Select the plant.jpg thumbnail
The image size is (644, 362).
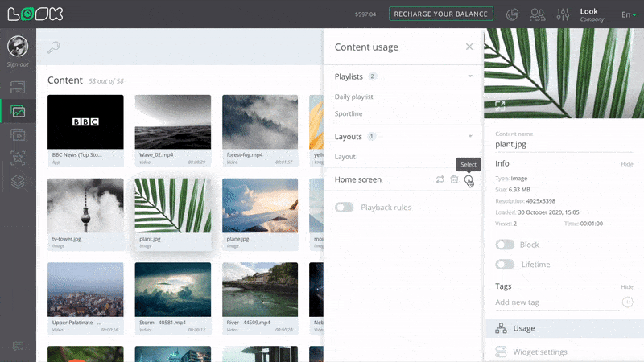(x=173, y=206)
